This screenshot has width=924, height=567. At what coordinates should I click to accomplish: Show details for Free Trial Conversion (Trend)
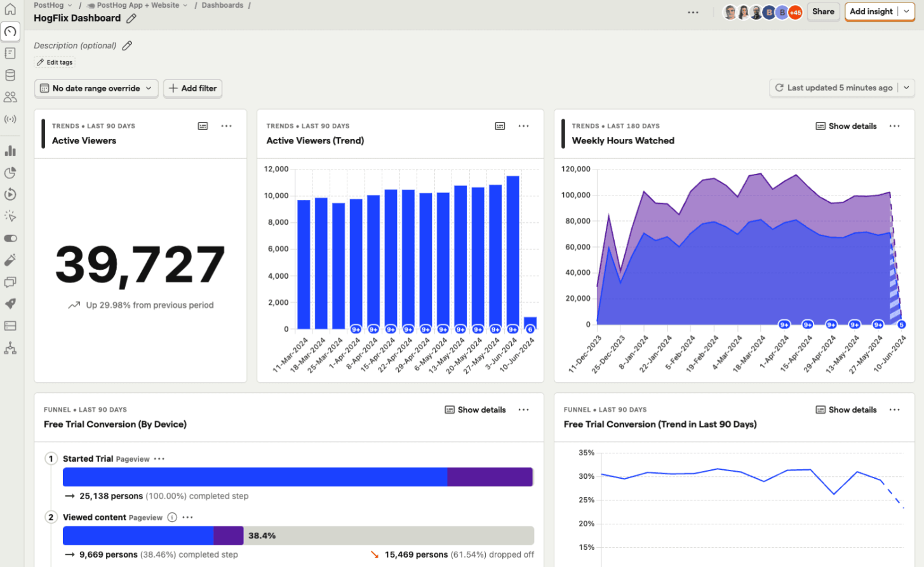point(846,410)
